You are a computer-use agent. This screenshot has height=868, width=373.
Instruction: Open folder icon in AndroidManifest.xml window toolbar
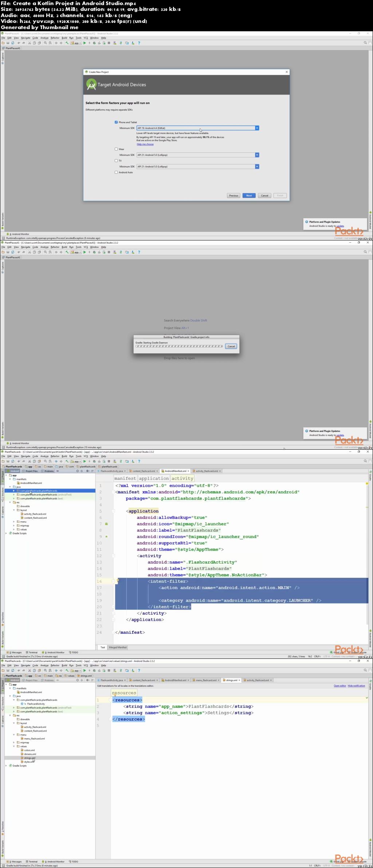[3, 461]
